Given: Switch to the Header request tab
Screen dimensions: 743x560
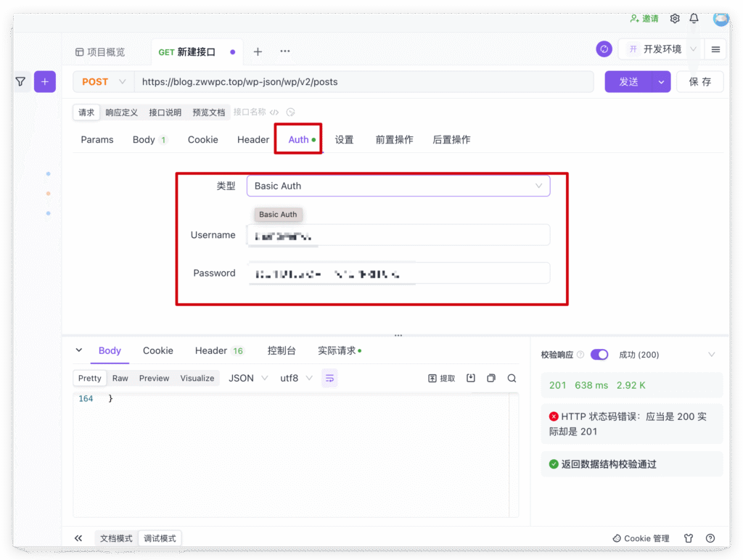Looking at the screenshot, I should click(253, 139).
